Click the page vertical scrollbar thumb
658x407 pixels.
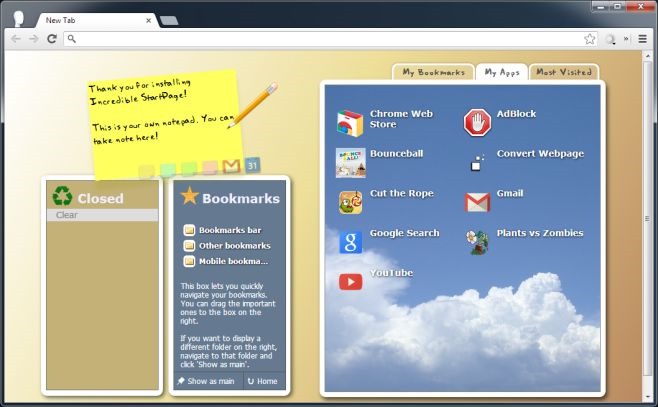coord(647,219)
